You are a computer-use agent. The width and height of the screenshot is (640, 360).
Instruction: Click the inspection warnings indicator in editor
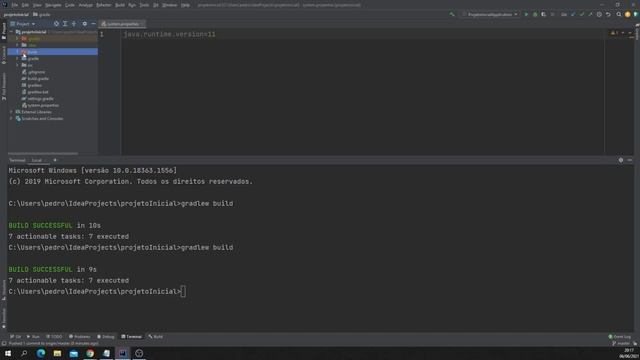[614, 33]
